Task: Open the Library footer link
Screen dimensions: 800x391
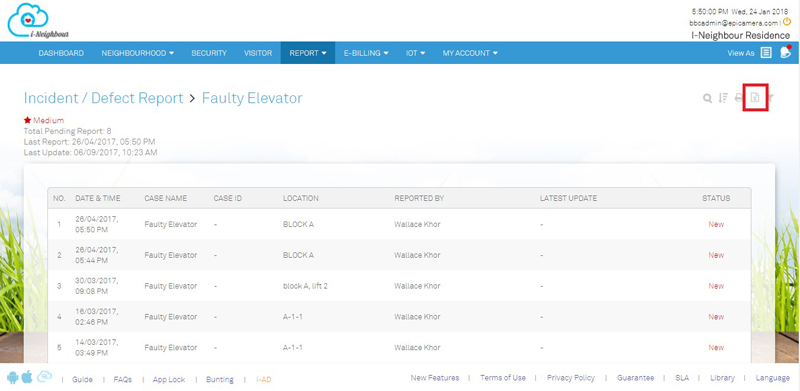Action: click(x=722, y=378)
